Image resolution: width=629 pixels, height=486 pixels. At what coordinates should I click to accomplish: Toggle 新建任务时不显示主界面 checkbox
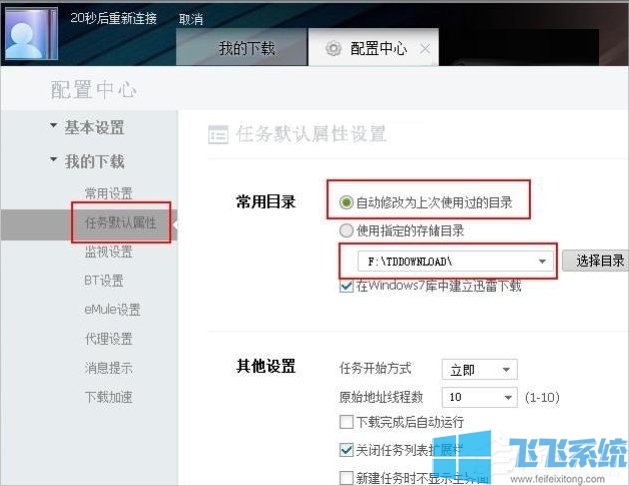pos(347,478)
